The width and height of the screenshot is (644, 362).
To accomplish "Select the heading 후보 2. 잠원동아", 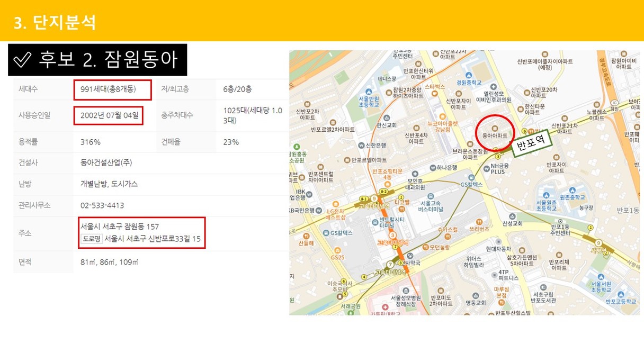I will (109, 59).
